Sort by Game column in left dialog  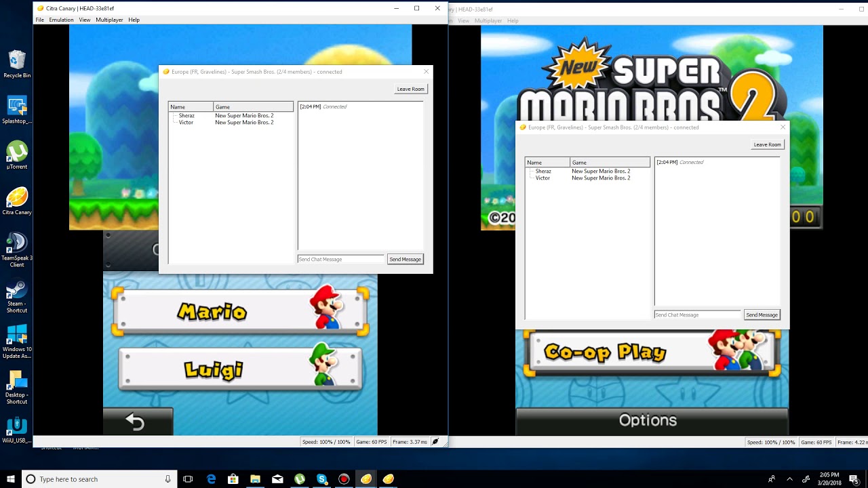click(x=254, y=107)
